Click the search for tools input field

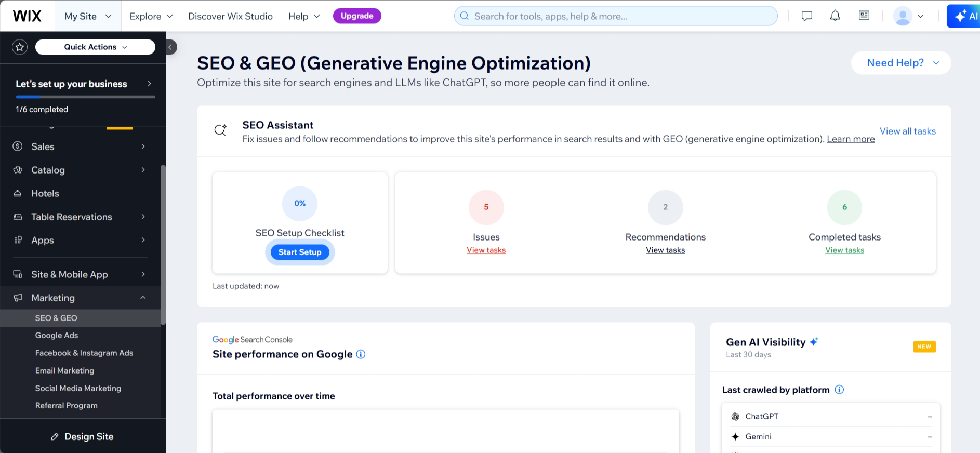click(616, 16)
